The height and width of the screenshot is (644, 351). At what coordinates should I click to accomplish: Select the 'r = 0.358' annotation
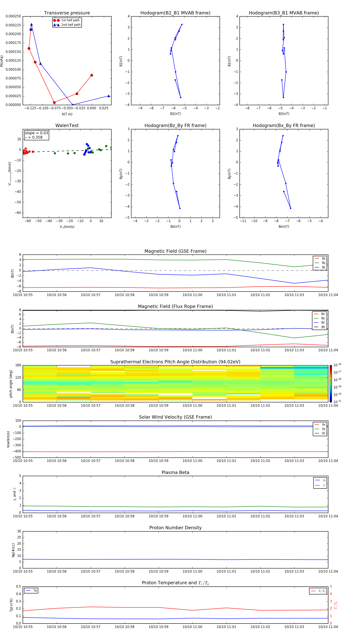(34, 137)
